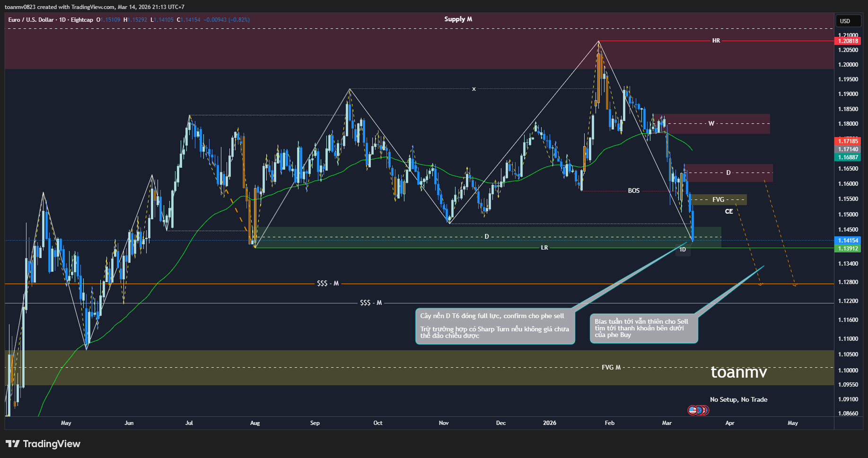Select the LR line label
This screenshot has width=868, height=458.
click(544, 248)
